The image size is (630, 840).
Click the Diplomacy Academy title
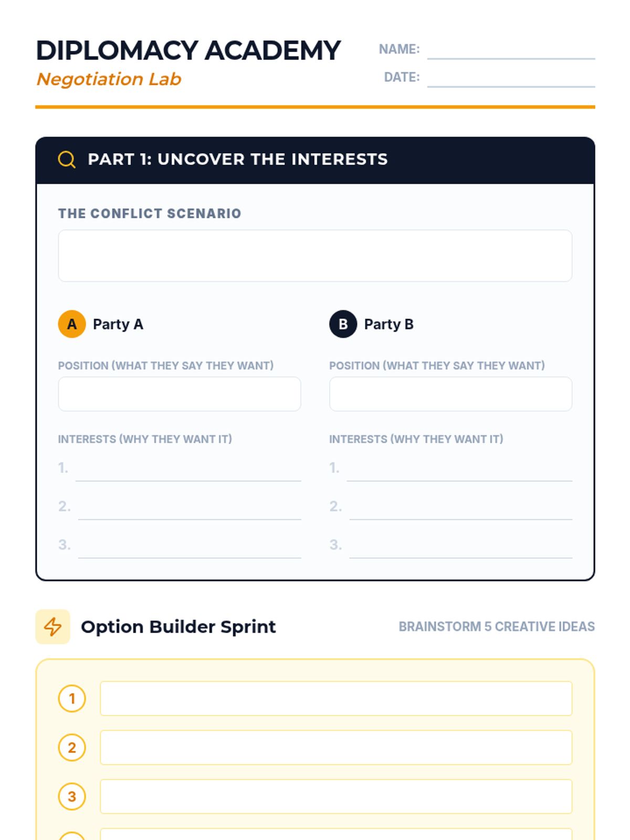(188, 51)
